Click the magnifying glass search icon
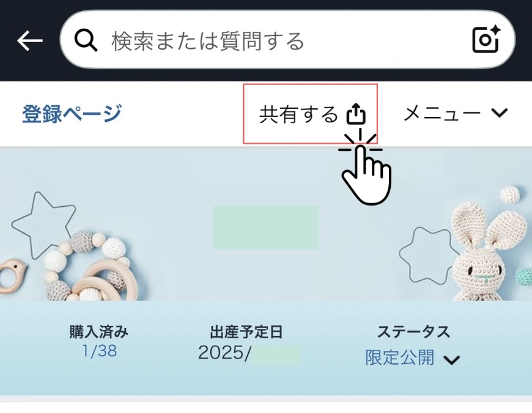532x413 pixels. click(86, 40)
